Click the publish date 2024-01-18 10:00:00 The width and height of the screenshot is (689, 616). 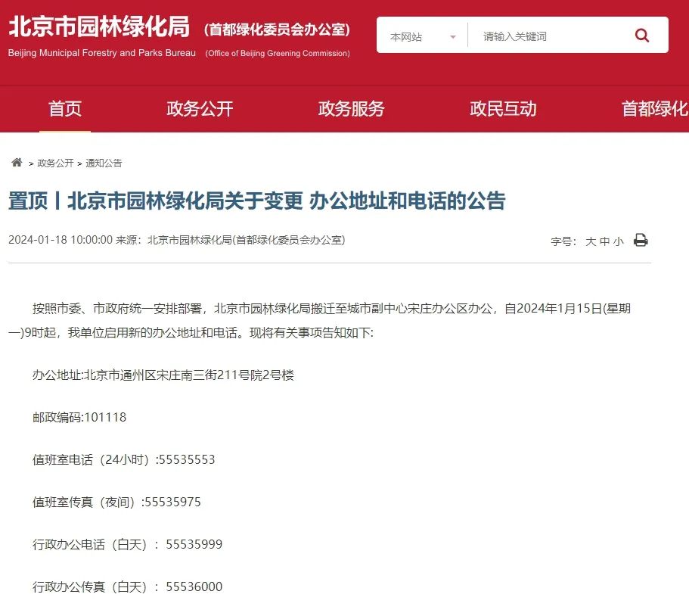(61, 240)
